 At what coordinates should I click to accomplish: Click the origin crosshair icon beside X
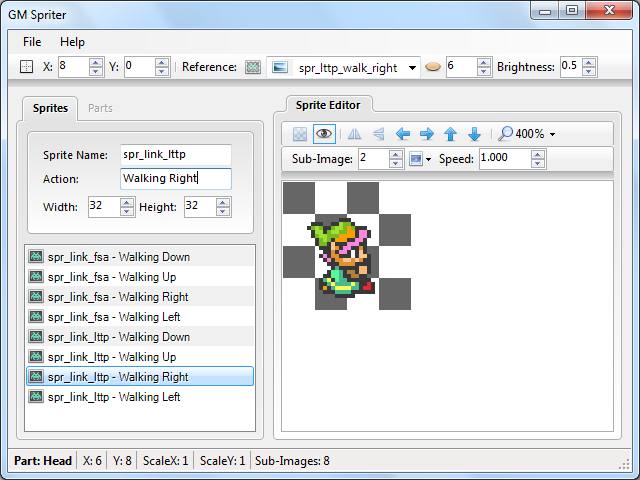coord(27,67)
